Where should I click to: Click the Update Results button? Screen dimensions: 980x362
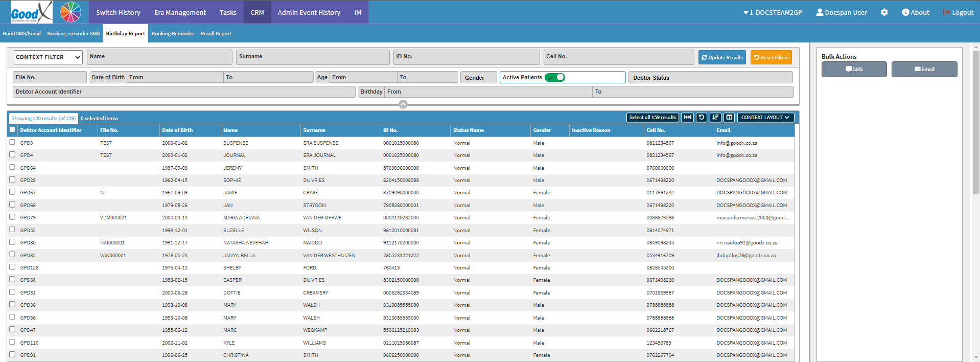(721, 57)
